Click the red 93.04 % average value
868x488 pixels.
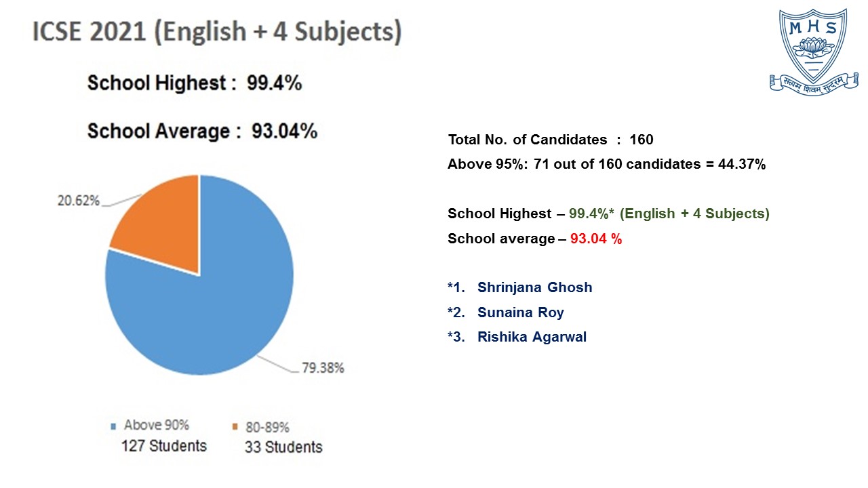[596, 239]
